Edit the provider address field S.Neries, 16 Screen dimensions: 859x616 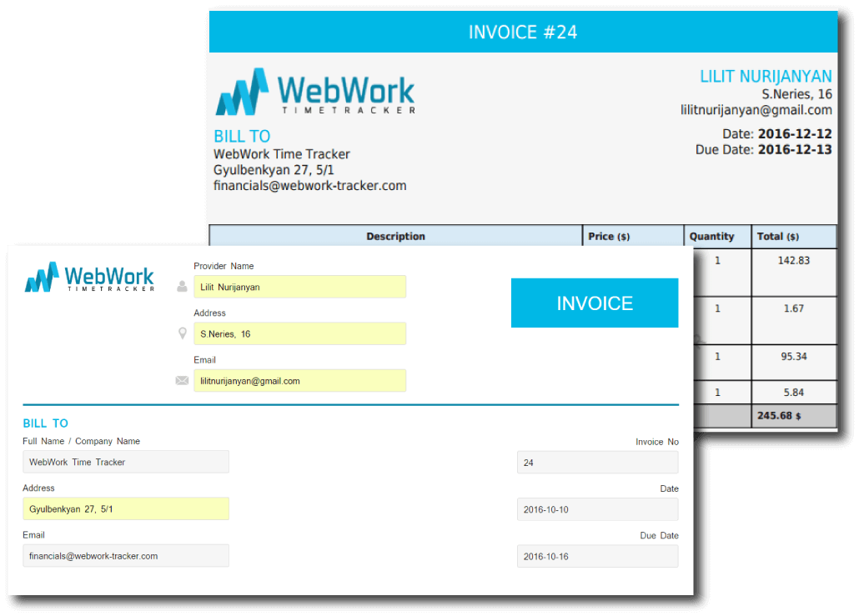tap(299, 334)
